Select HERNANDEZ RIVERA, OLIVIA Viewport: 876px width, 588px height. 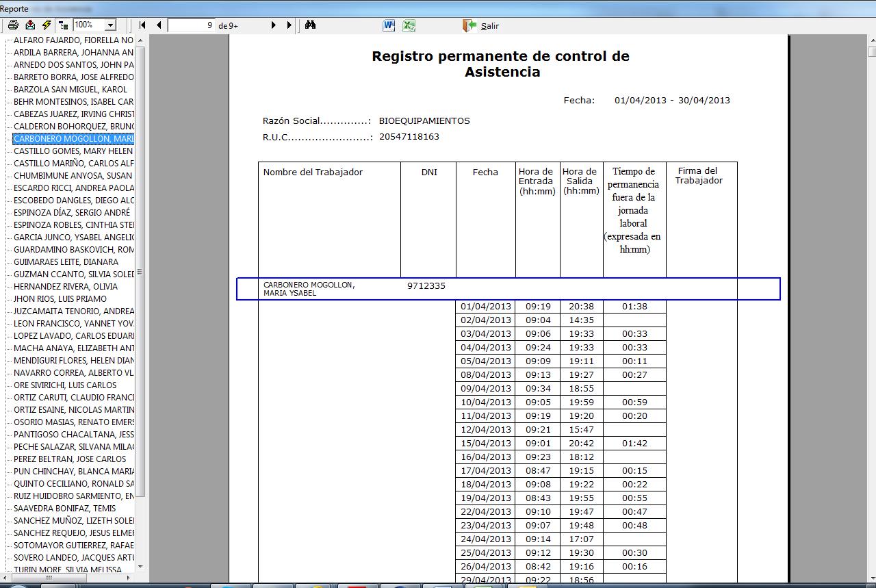click(x=66, y=286)
